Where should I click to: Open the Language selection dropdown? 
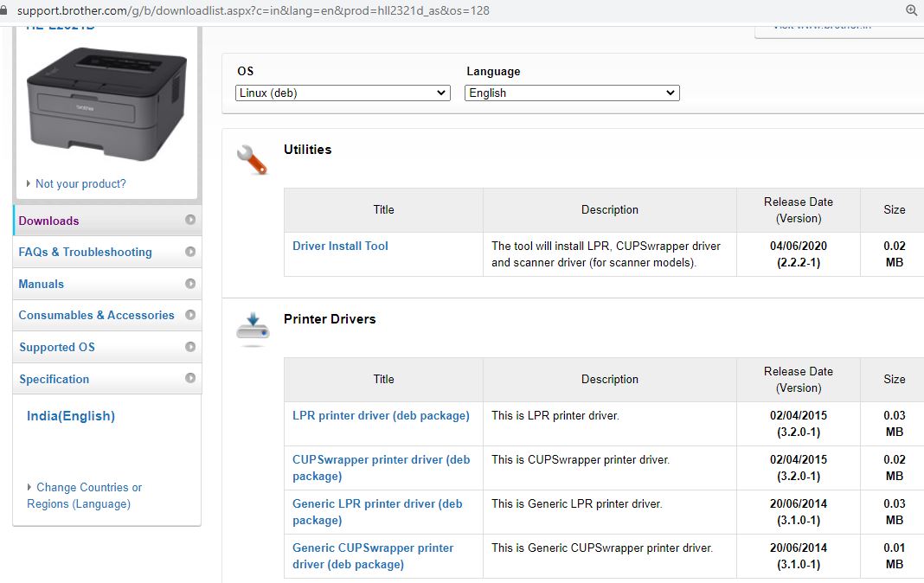tap(572, 93)
